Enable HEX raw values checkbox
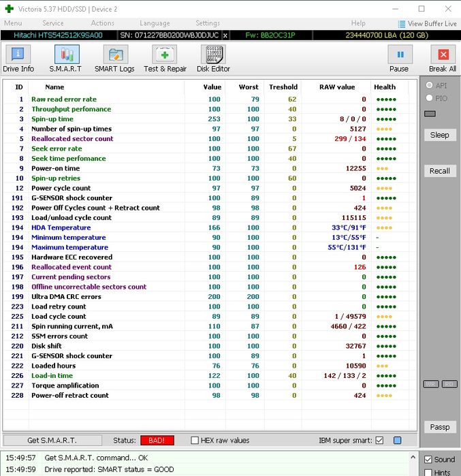Image resolution: width=461 pixels, height=476 pixels. tap(195, 441)
